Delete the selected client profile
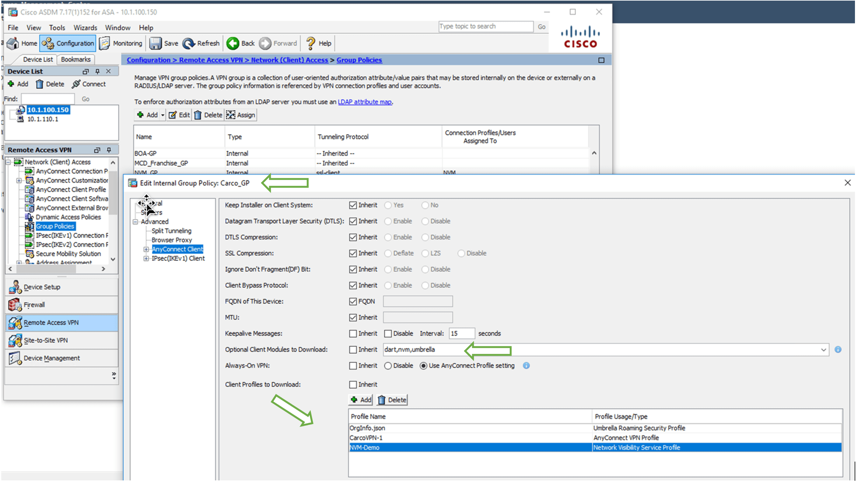 (392, 400)
